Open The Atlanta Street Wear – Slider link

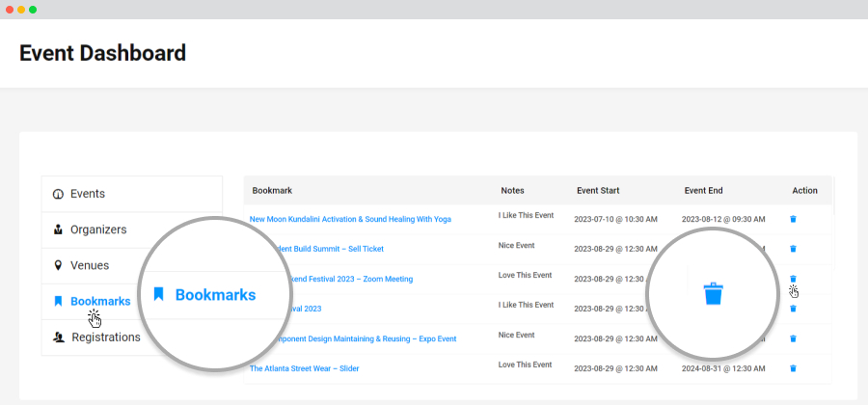[x=304, y=368]
